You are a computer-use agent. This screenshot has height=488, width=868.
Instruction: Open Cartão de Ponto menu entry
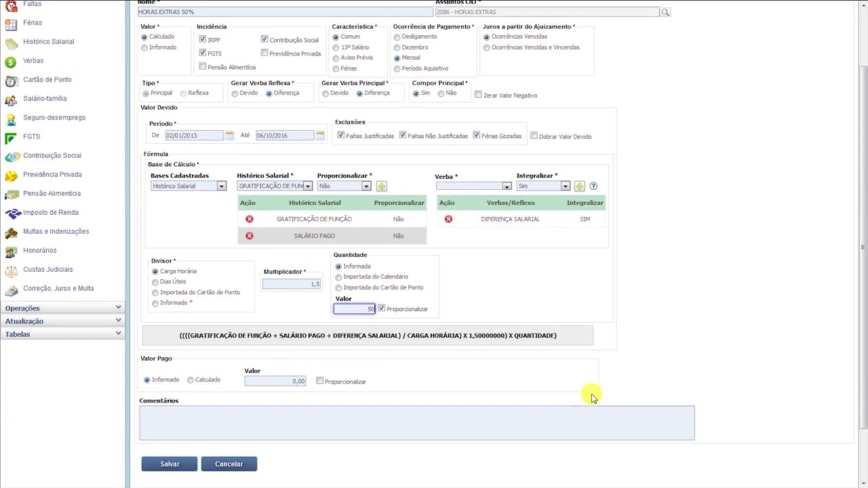click(47, 80)
